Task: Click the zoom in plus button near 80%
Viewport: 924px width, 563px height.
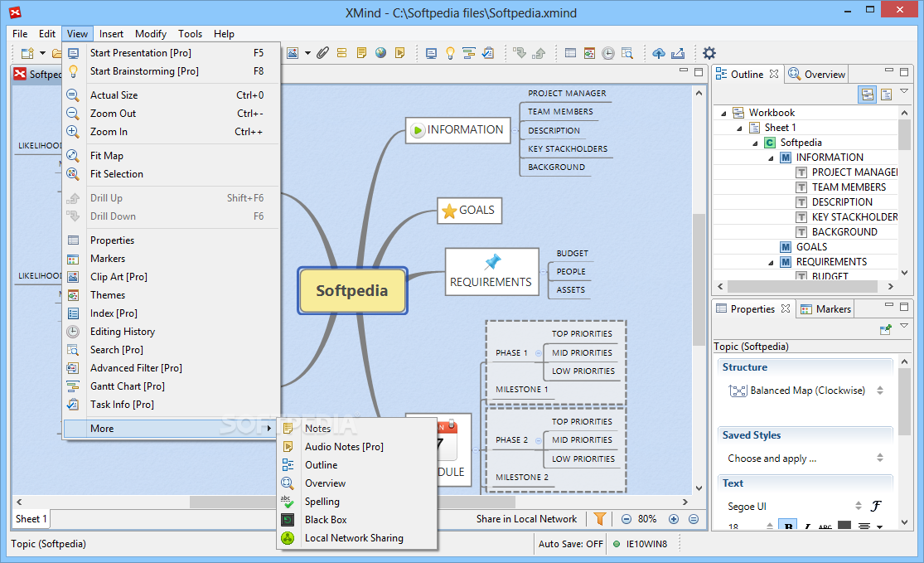Action: point(674,519)
